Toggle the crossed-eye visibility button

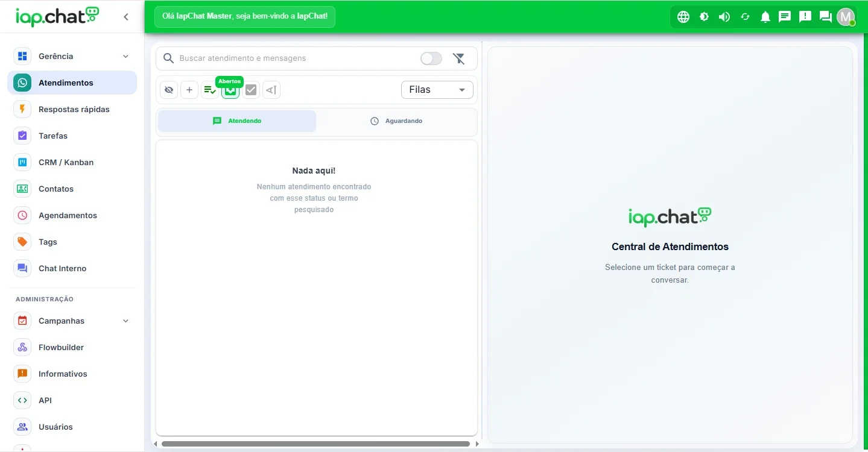[x=169, y=90]
